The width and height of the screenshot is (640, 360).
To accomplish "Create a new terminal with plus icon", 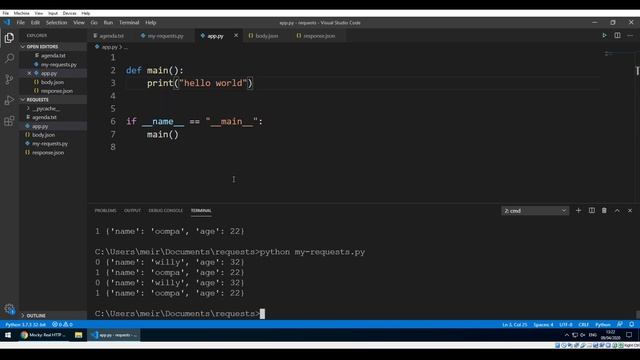I will [578, 211].
